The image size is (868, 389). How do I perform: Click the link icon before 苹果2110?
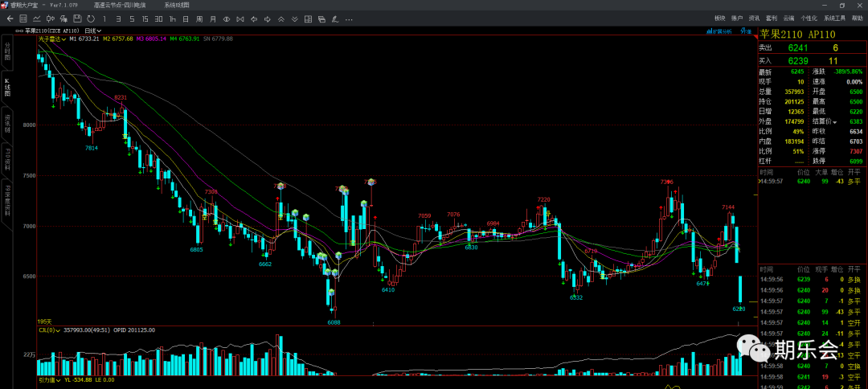click(19, 31)
